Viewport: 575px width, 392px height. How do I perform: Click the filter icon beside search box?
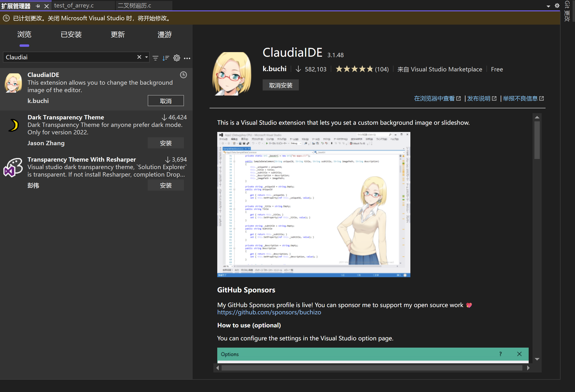155,58
